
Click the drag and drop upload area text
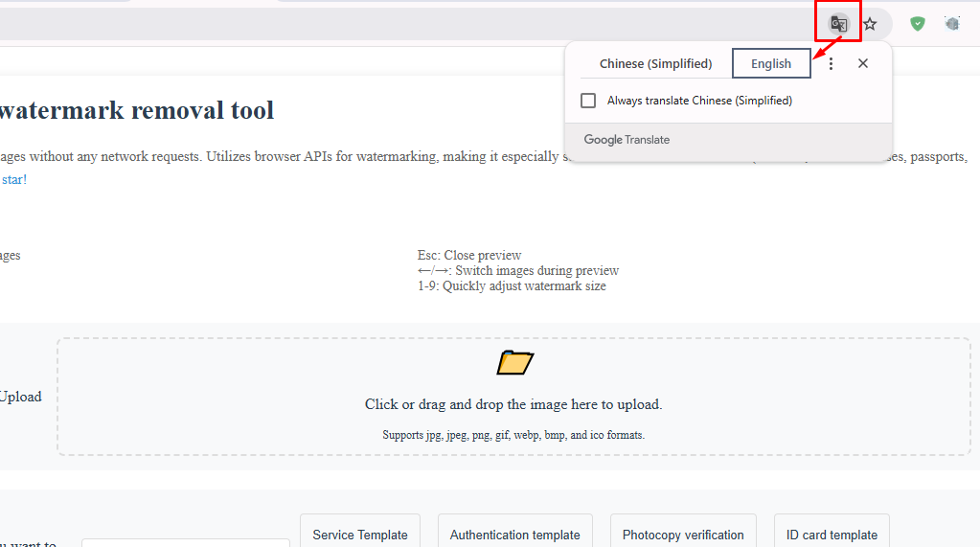[513, 404]
